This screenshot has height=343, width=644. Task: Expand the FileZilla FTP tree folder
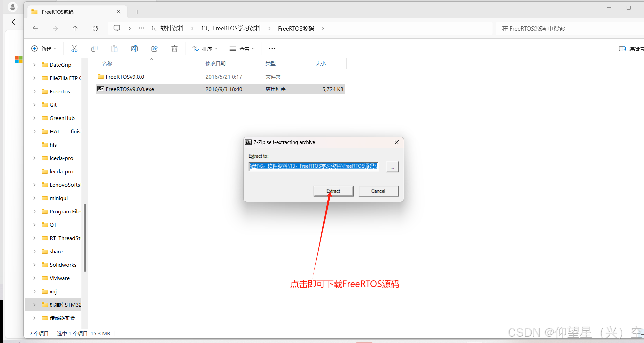pos(34,78)
